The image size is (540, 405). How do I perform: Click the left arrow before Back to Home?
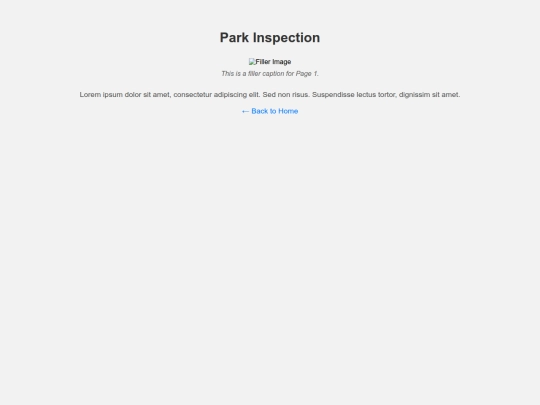245,111
